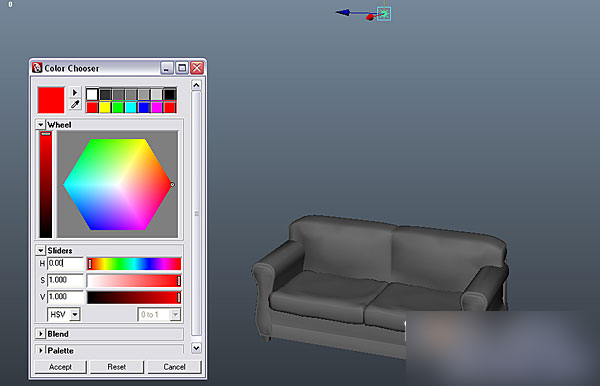The height and width of the screenshot is (386, 600).
Task: Click the Color Chooser title bar icon
Action: pos(37,68)
